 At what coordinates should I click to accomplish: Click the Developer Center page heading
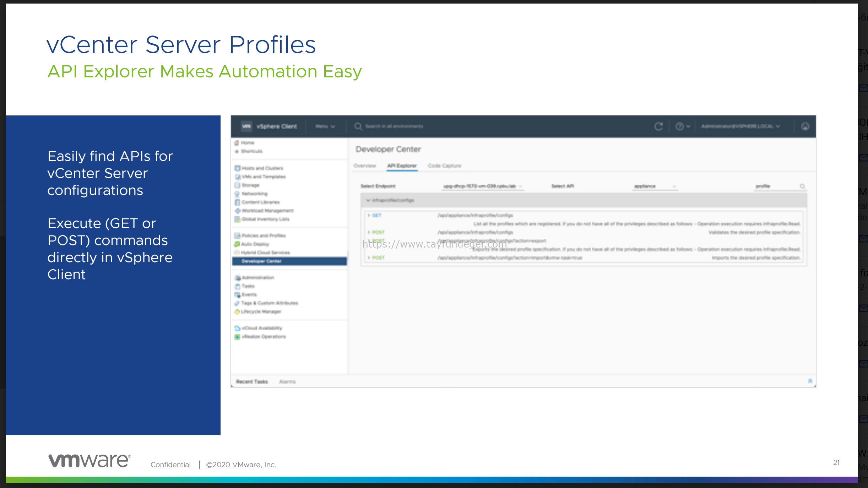click(x=388, y=149)
